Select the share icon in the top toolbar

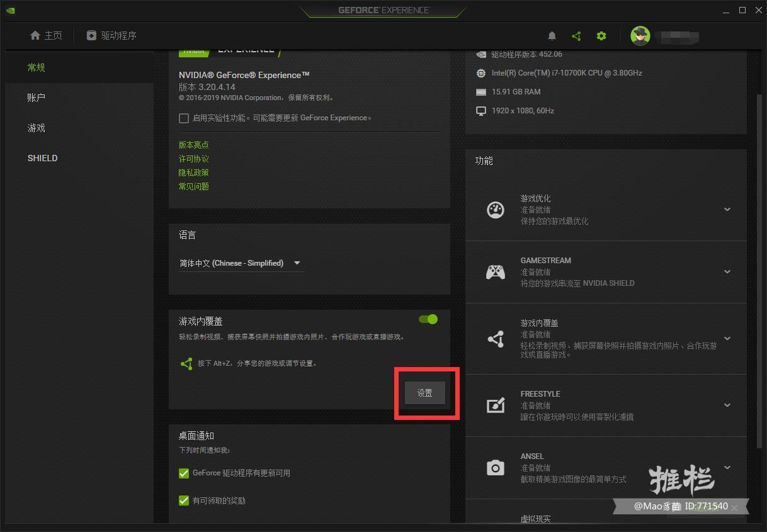pos(576,36)
